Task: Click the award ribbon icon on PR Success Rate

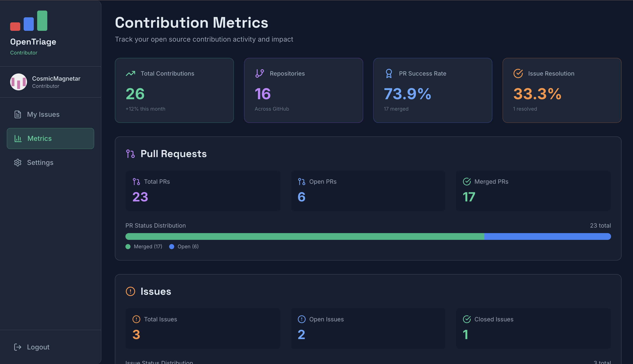Action: [389, 73]
